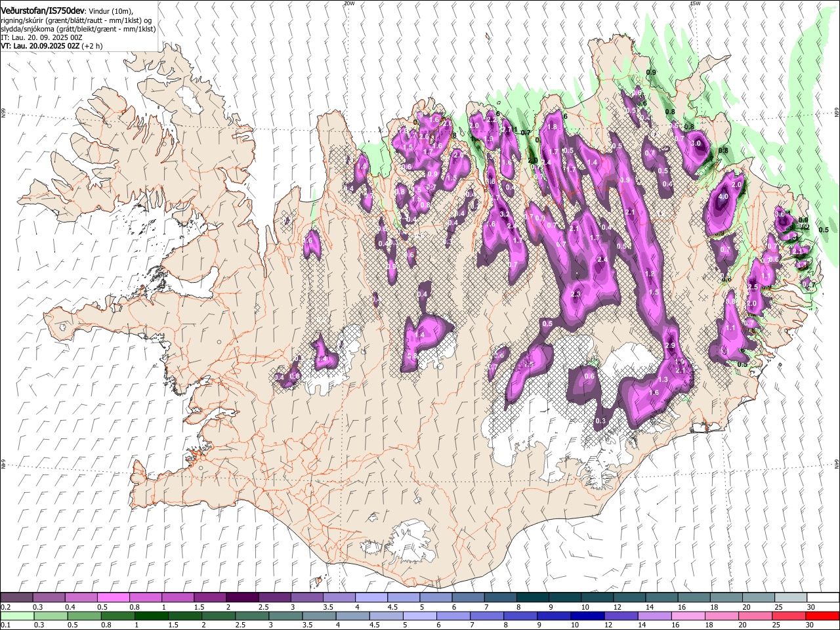
Task: Click the '2' label in upper legend row
Action: tap(228, 606)
